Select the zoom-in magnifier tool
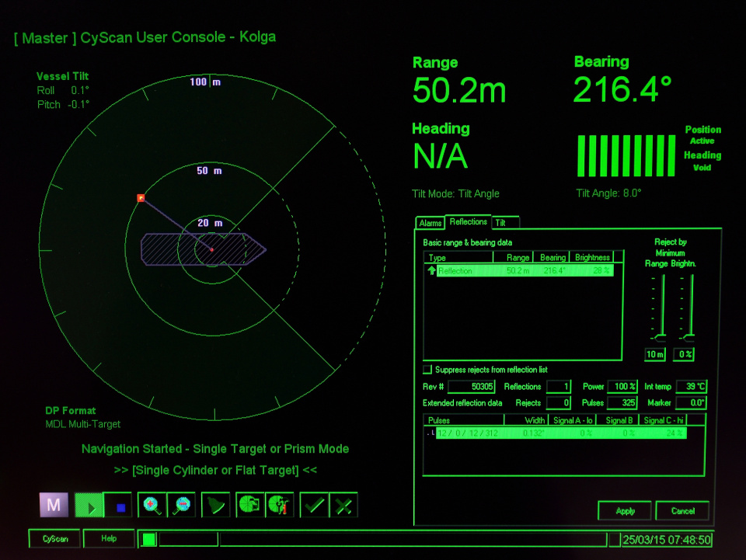 pyautogui.click(x=152, y=504)
